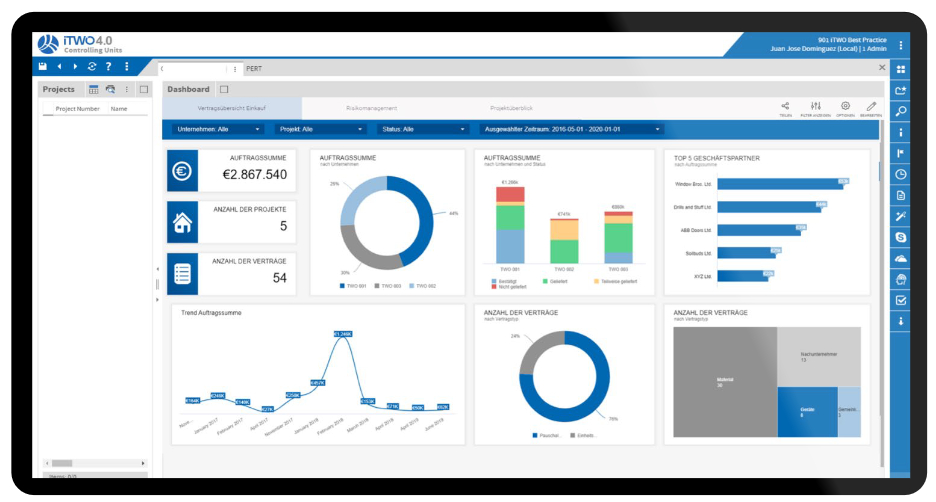Click the PERT tab

click(x=254, y=69)
